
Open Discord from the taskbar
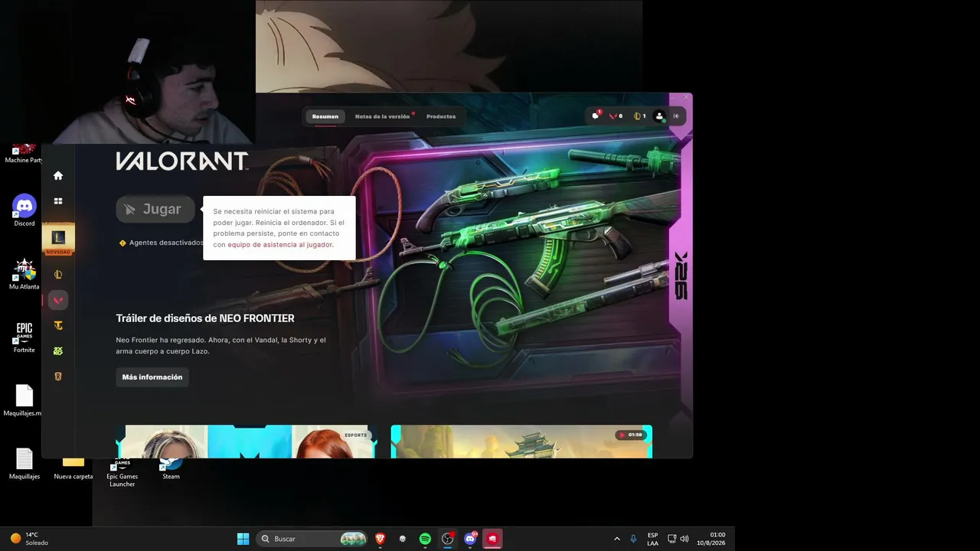470,539
